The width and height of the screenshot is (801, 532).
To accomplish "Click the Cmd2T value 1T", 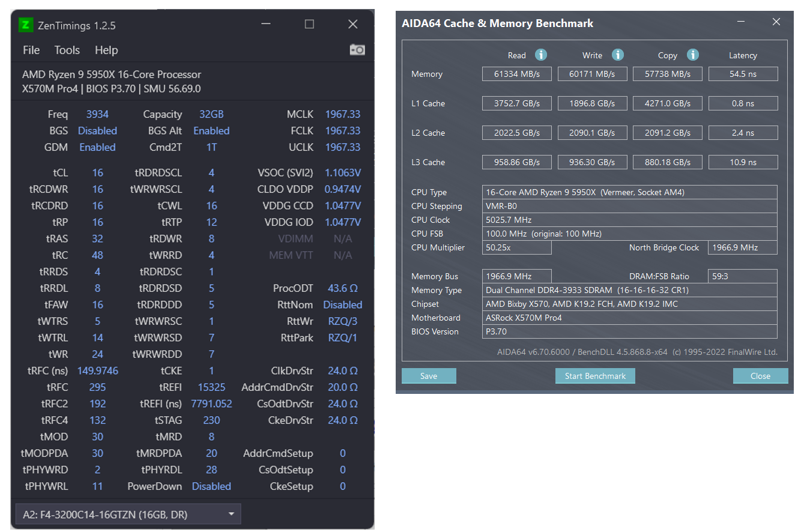I will [211, 147].
